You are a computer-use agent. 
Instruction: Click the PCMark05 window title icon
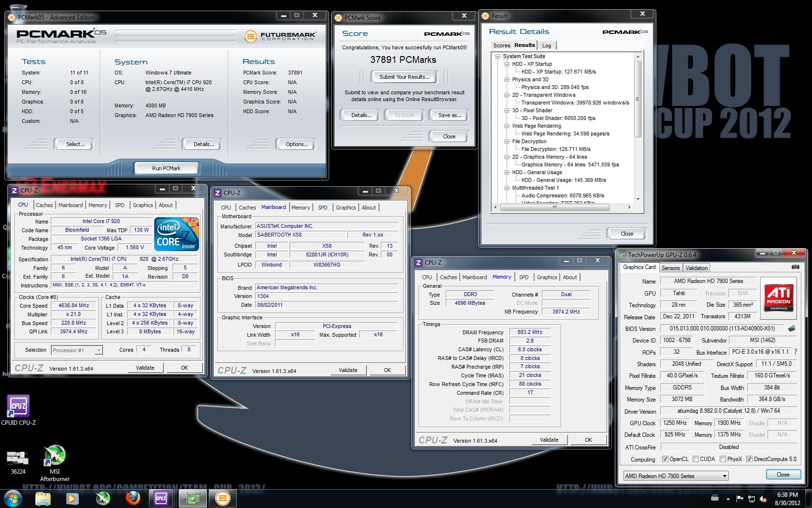(13, 17)
